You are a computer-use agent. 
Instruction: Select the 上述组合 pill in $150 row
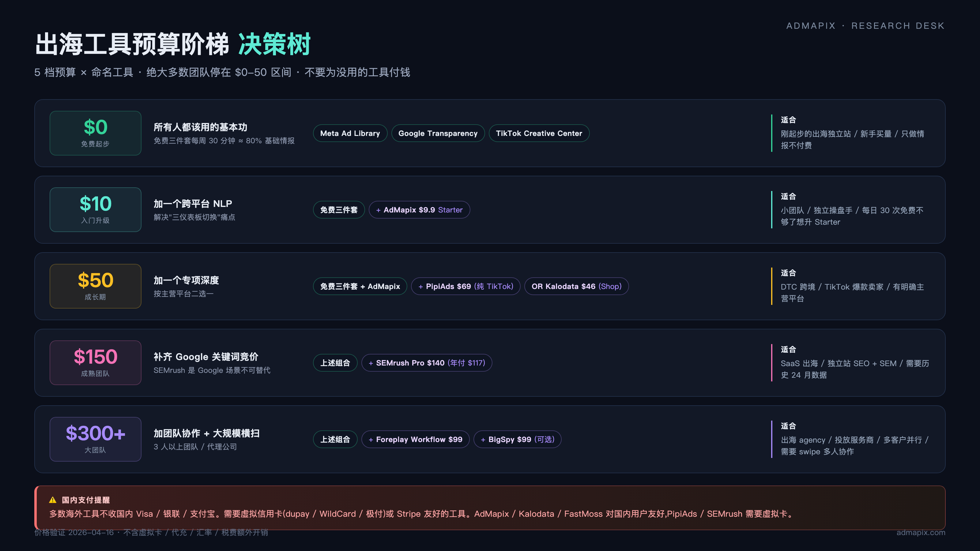coord(335,363)
